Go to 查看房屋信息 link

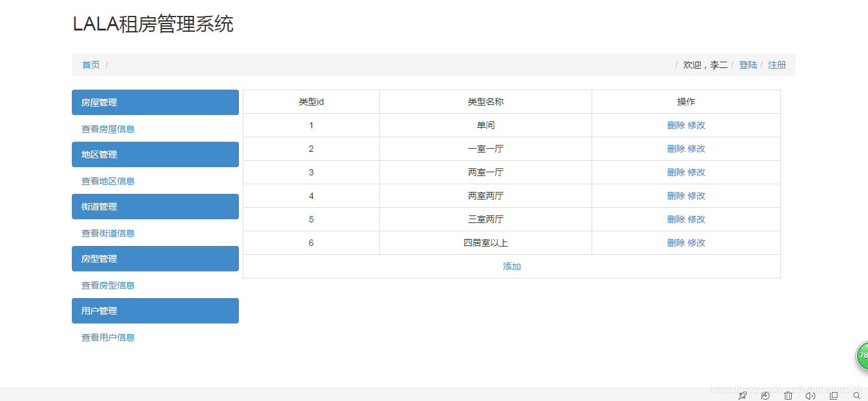108,129
